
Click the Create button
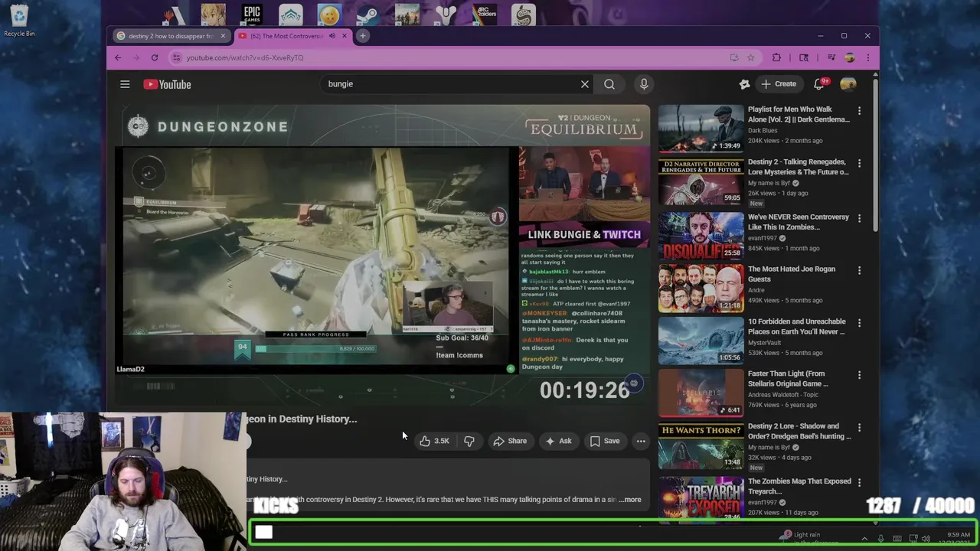pyautogui.click(x=778, y=84)
